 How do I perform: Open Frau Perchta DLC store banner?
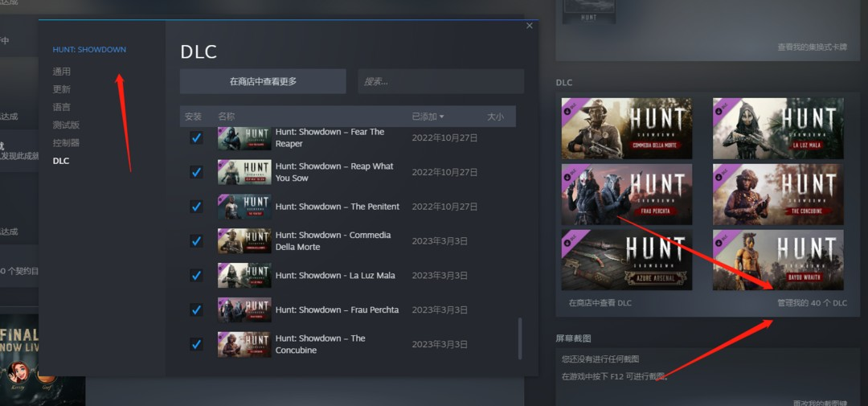pyautogui.click(x=626, y=195)
